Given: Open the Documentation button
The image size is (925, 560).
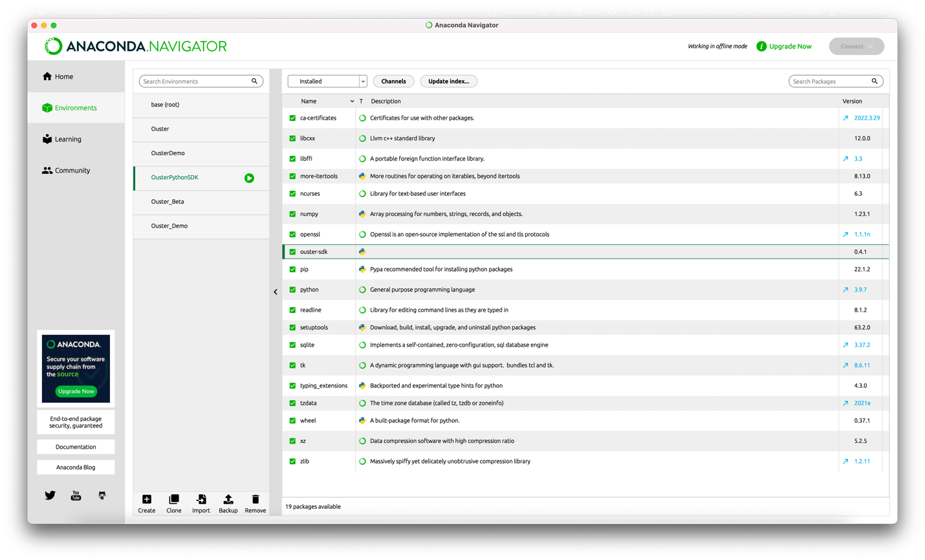Looking at the screenshot, I should click(76, 447).
